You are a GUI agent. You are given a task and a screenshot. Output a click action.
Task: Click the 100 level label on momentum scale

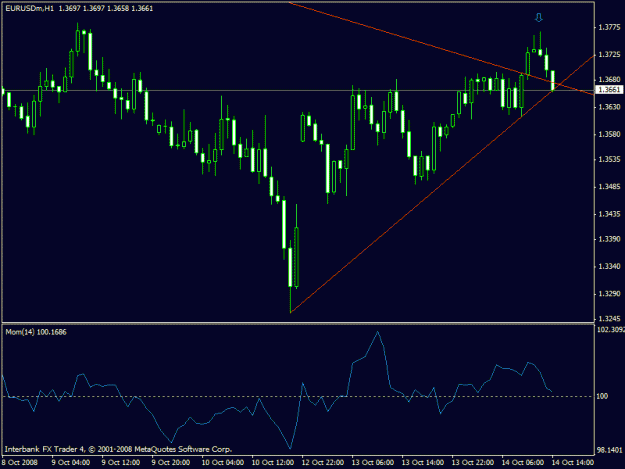coord(602,396)
